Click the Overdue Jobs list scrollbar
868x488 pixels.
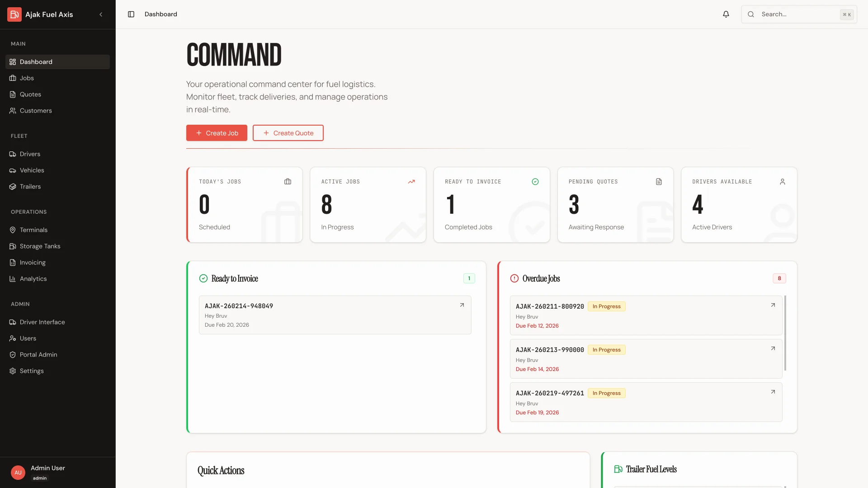click(785, 333)
